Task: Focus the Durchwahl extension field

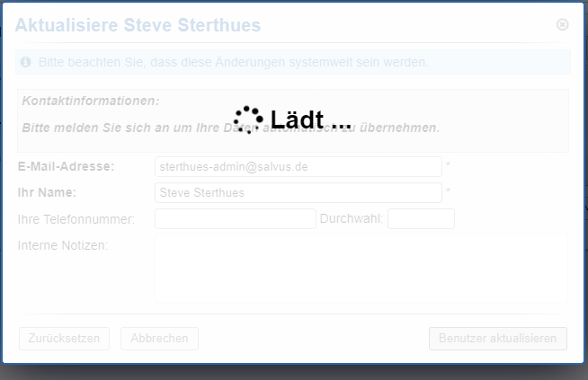Action: (421, 218)
